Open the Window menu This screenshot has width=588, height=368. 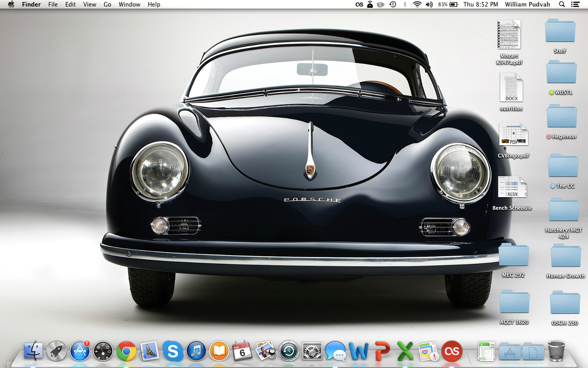coord(129,4)
